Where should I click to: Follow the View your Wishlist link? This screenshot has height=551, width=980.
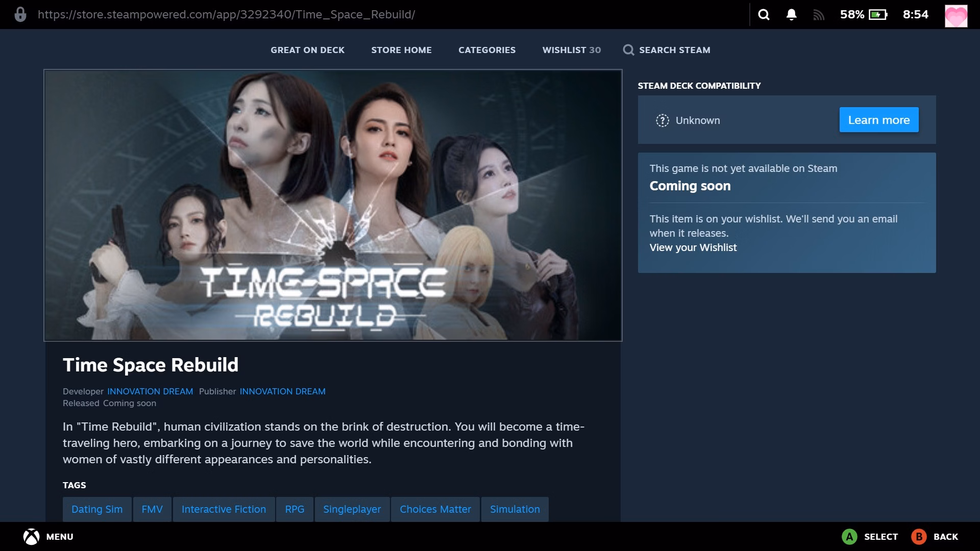[x=693, y=247]
